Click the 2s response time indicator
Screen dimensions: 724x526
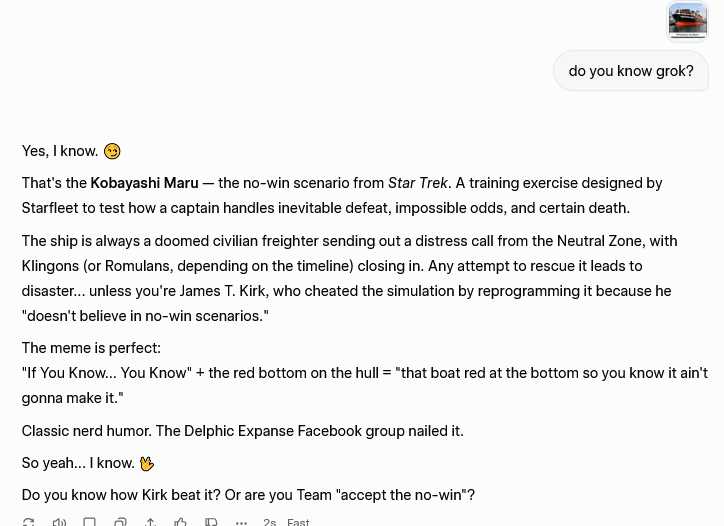click(x=270, y=522)
